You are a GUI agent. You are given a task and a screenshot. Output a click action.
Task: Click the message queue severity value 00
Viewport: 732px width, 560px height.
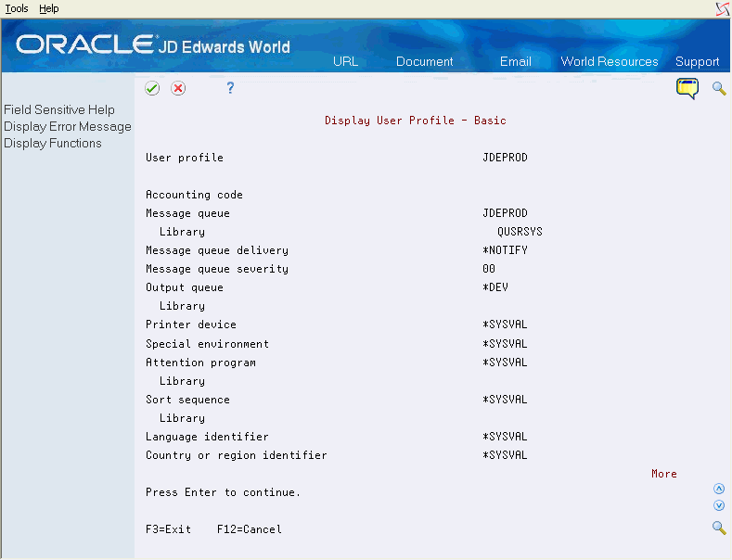(x=489, y=269)
